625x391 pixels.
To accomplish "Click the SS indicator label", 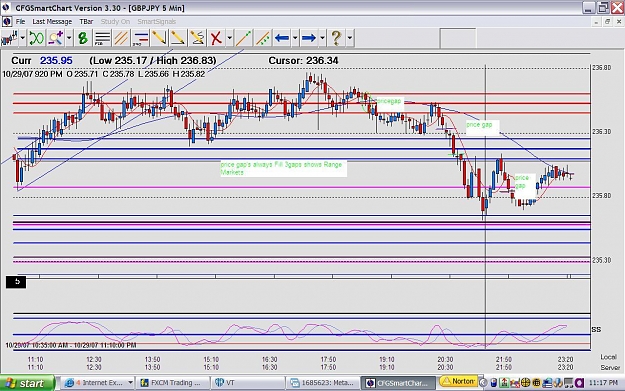I will point(596,330).
